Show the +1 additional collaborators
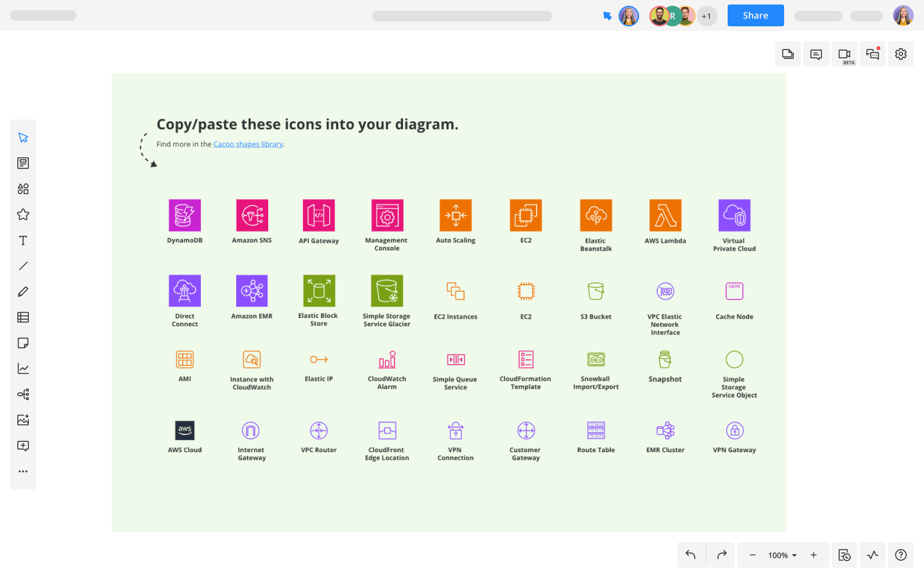 pyautogui.click(x=706, y=16)
